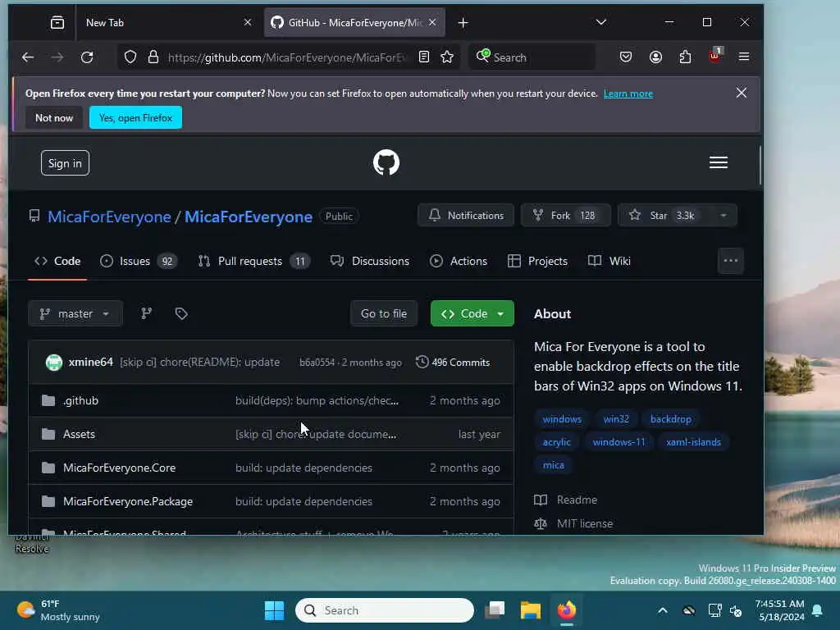
Task: Open the Projects tab
Action: point(537,261)
